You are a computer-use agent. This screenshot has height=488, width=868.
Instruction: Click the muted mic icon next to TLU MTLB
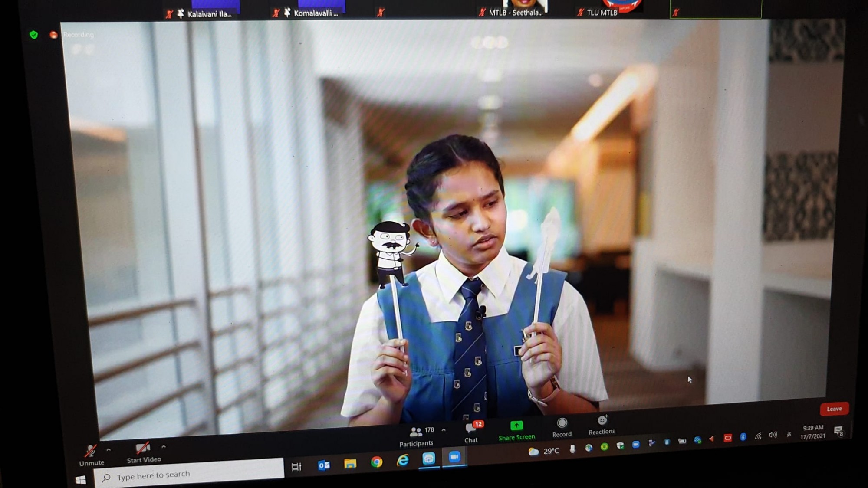[581, 13]
